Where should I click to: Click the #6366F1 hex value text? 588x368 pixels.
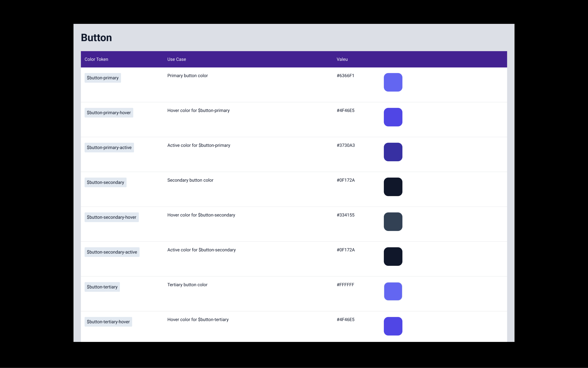(345, 75)
